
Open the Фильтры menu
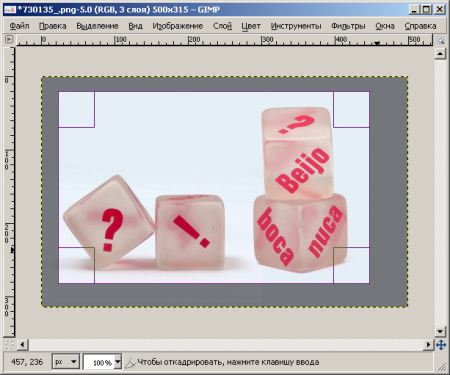coord(348,26)
